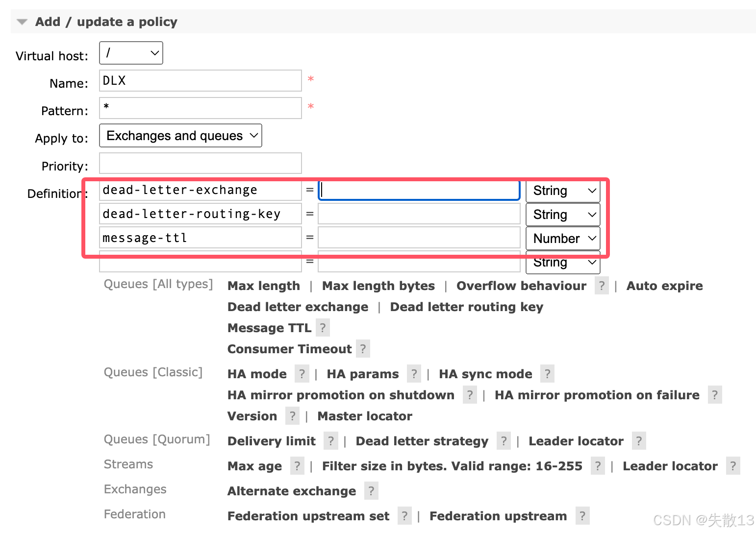Add the Streams Leader locator definition
756x533 pixels.
[x=670, y=466]
